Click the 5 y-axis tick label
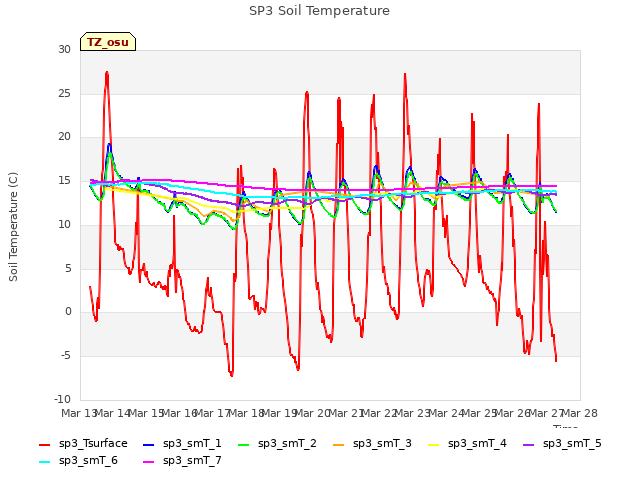The width and height of the screenshot is (640, 480). coord(68,269)
